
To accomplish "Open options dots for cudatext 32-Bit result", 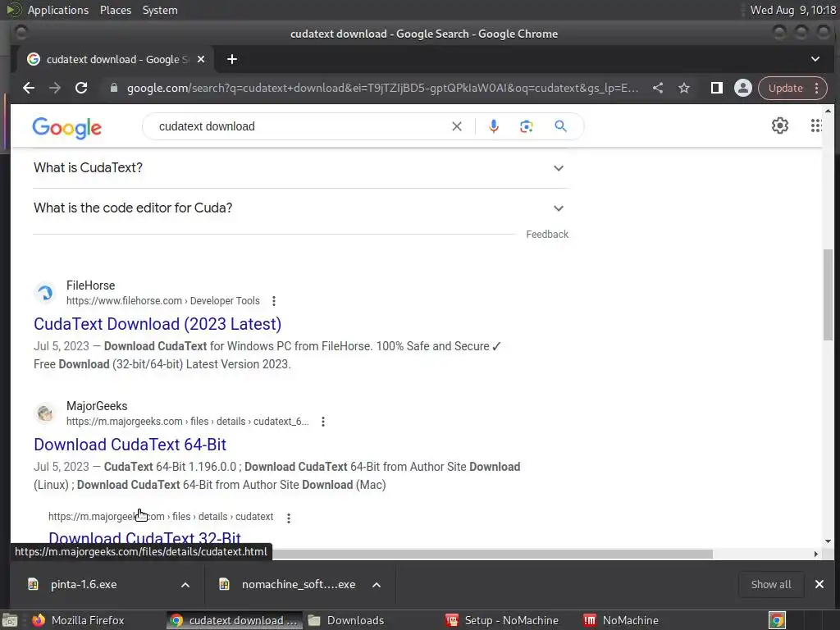I will pos(289,518).
